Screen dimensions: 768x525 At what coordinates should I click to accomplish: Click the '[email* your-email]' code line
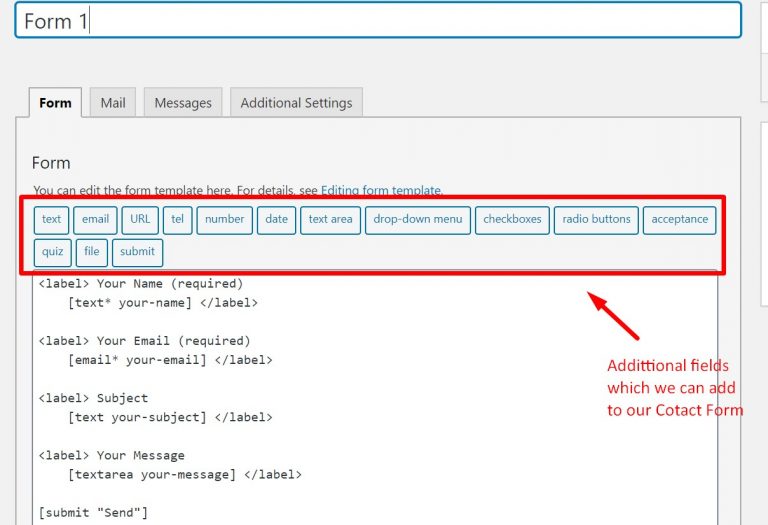coord(170,360)
